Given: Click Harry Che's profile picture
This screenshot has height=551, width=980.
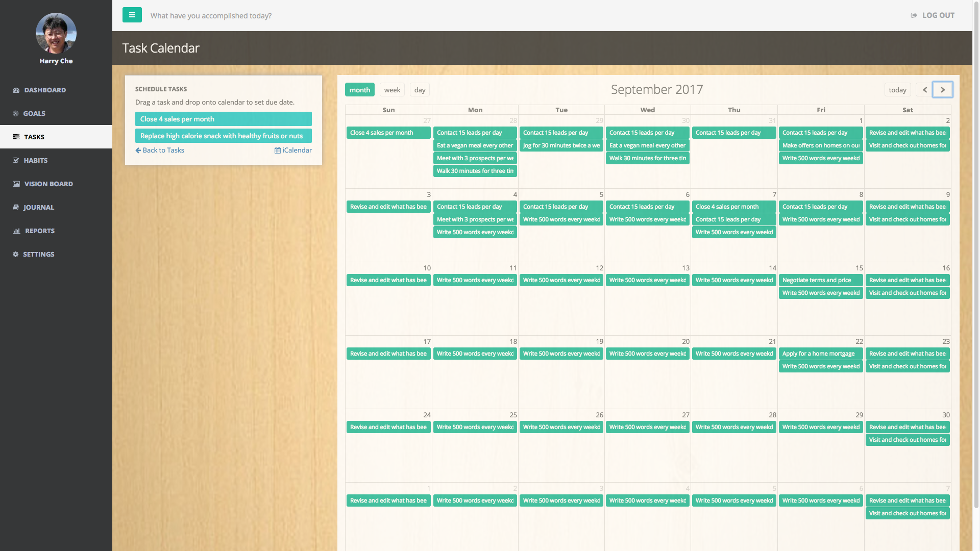Looking at the screenshot, I should [x=56, y=33].
